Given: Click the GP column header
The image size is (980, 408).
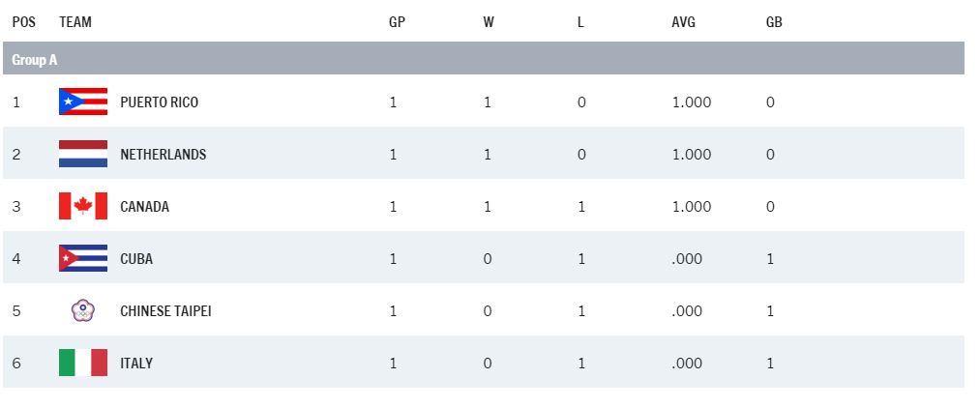Looking at the screenshot, I should [x=397, y=21].
